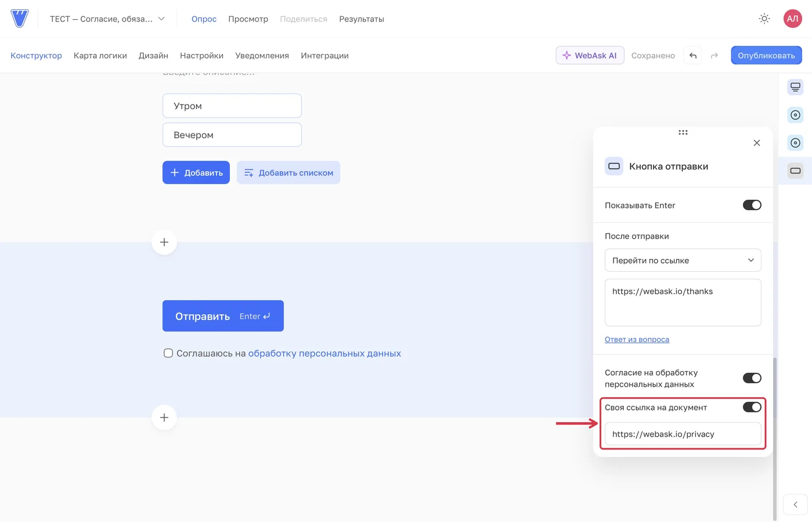
Task: Click the redo arrow icon
Action: point(714,55)
